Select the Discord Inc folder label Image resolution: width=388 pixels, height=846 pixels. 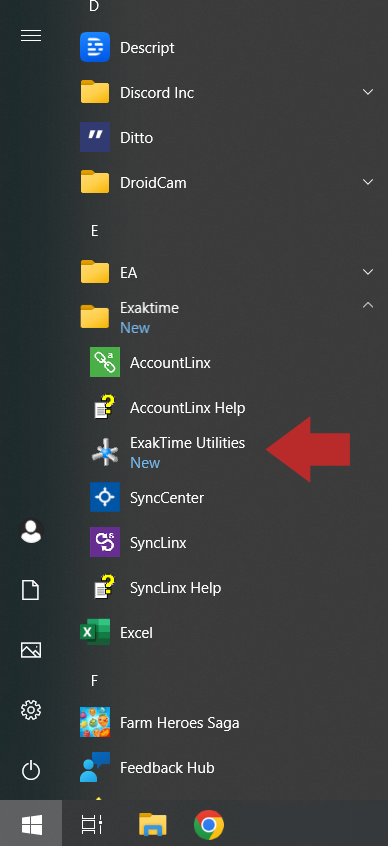click(157, 93)
